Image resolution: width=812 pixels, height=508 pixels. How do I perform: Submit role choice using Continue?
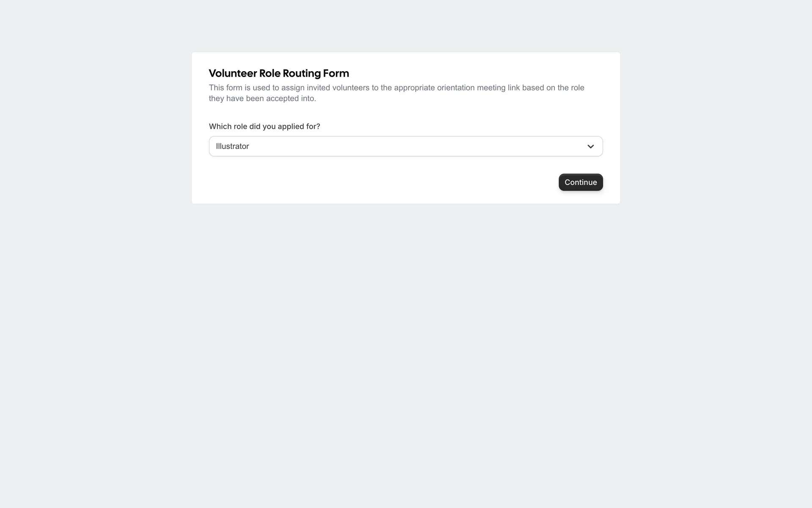pyautogui.click(x=581, y=182)
